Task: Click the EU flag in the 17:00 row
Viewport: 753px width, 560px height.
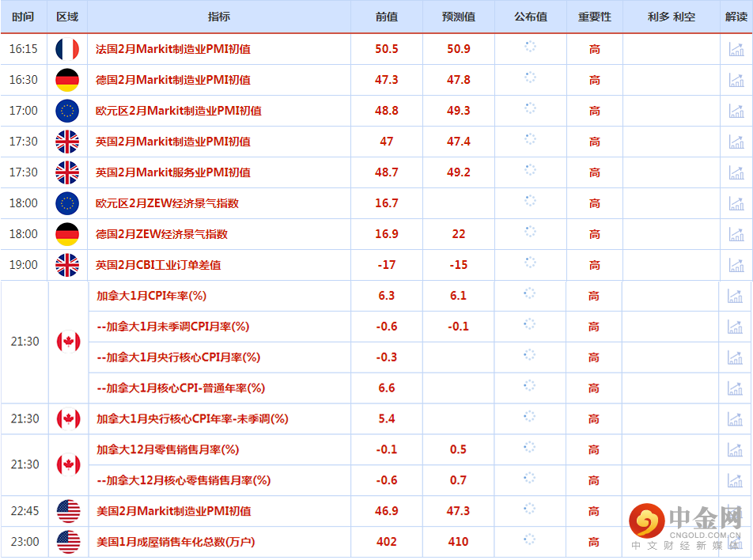Action: [67, 111]
